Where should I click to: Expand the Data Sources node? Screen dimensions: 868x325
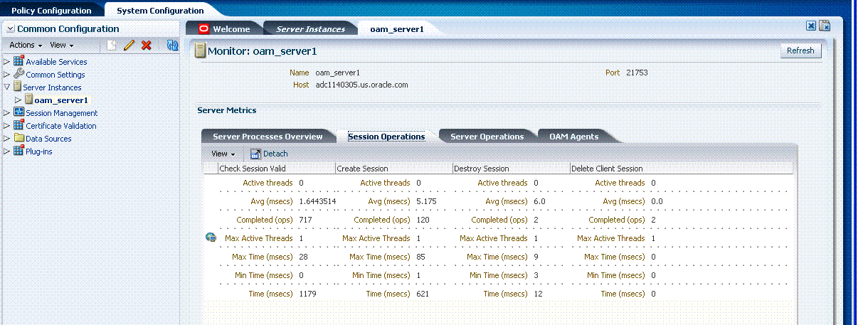(x=7, y=139)
